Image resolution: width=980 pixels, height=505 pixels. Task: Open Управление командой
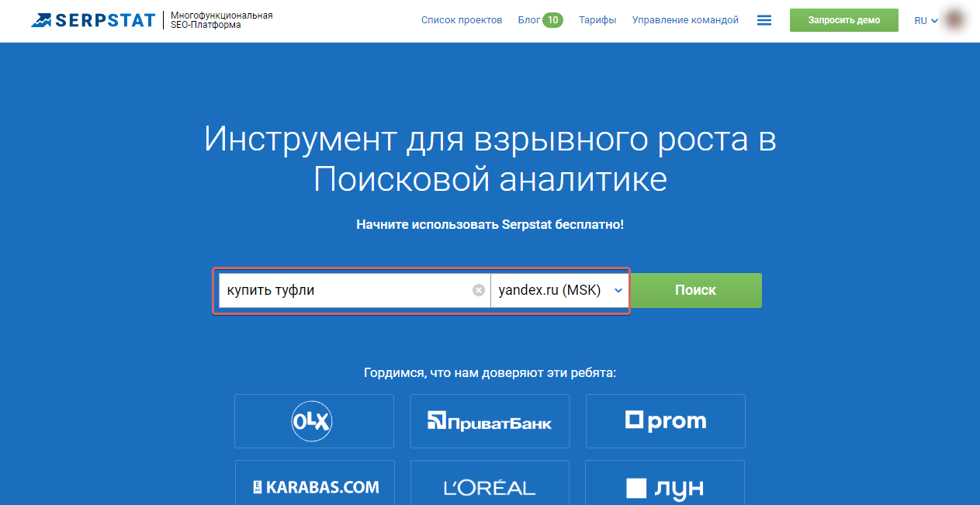[x=685, y=20]
